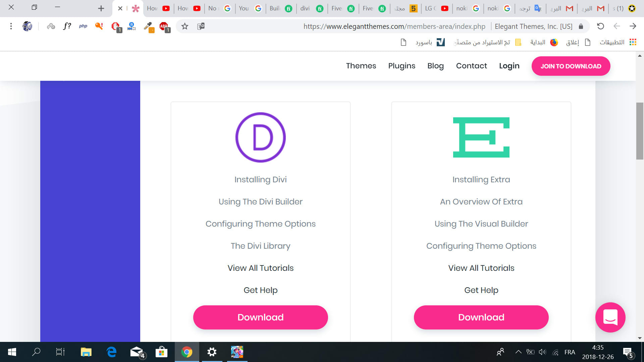Open Using The Divi Builder tutorial
Viewport: 644px width, 362px height.
[x=261, y=202]
